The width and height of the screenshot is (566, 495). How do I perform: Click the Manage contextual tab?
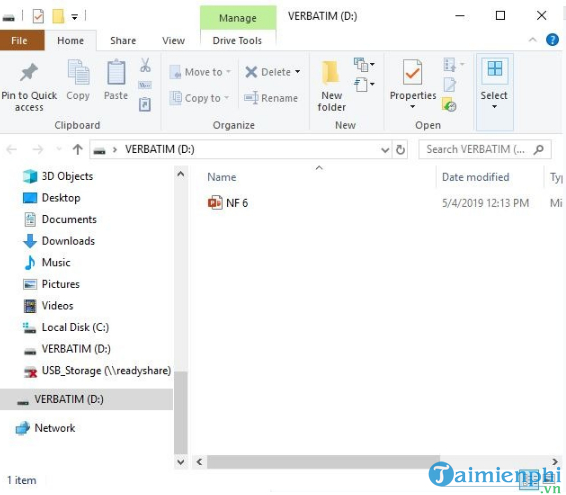point(238,18)
